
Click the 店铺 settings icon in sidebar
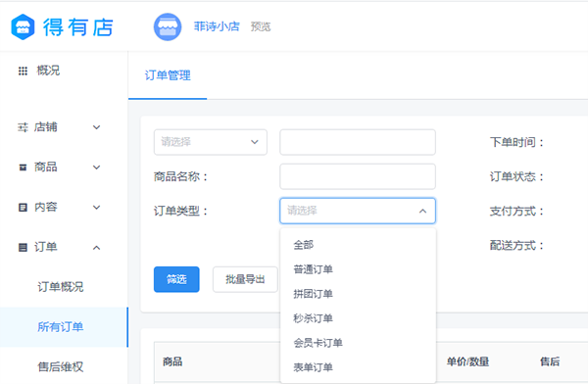coord(23,127)
